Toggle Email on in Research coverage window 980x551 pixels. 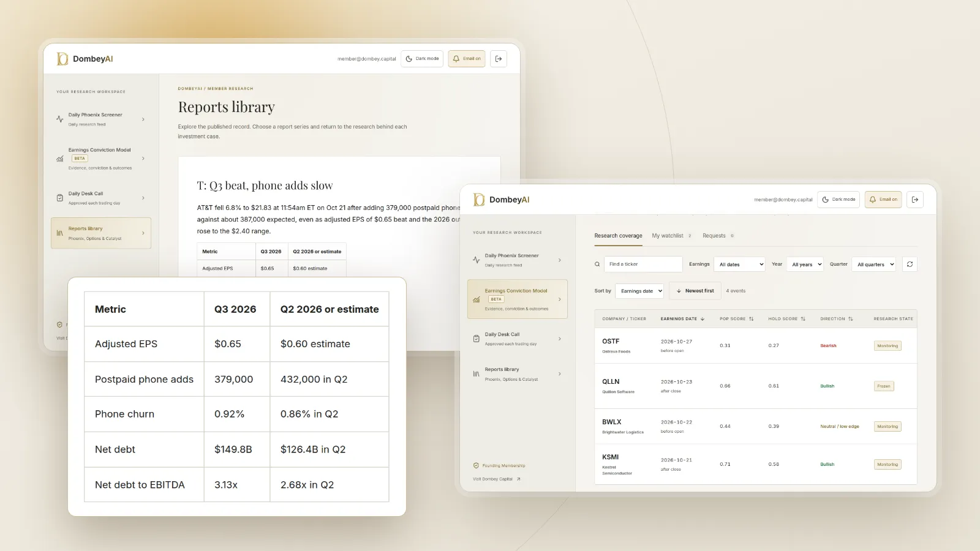click(883, 200)
